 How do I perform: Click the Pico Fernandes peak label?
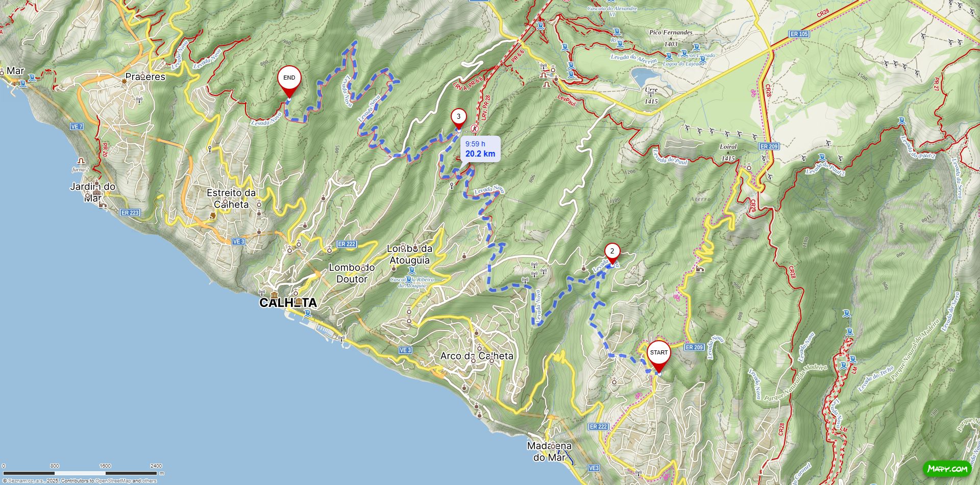pos(671,32)
